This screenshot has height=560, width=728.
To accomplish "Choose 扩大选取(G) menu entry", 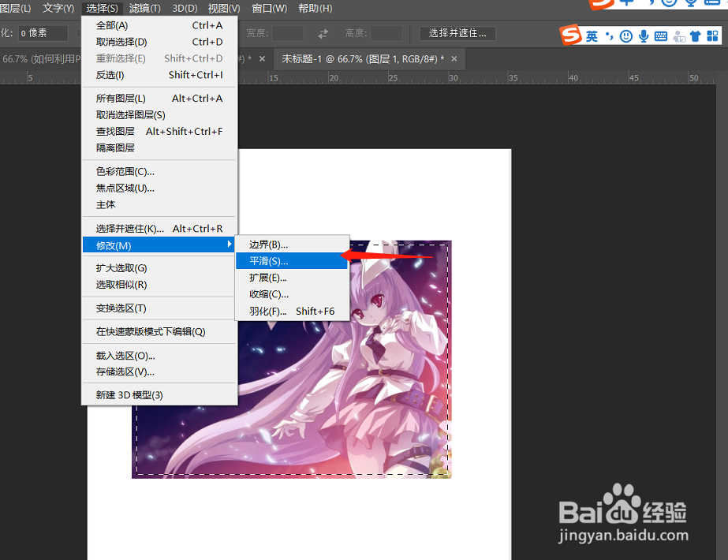I will [159, 268].
